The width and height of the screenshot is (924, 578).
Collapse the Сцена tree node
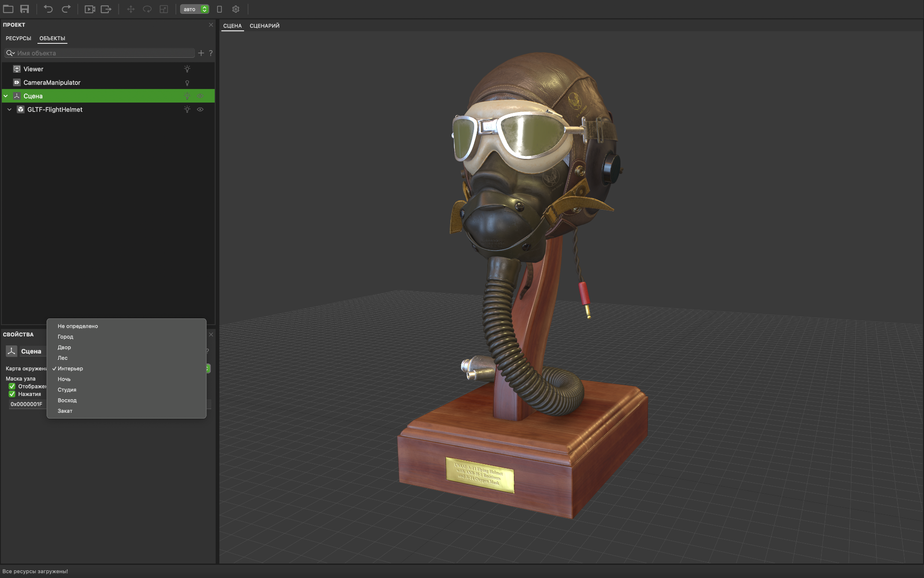(6, 96)
